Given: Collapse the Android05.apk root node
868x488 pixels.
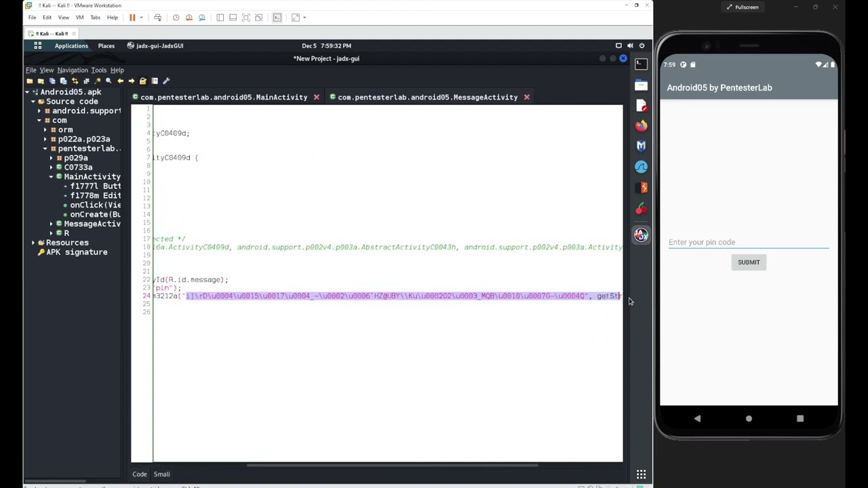Looking at the screenshot, I should click(27, 91).
